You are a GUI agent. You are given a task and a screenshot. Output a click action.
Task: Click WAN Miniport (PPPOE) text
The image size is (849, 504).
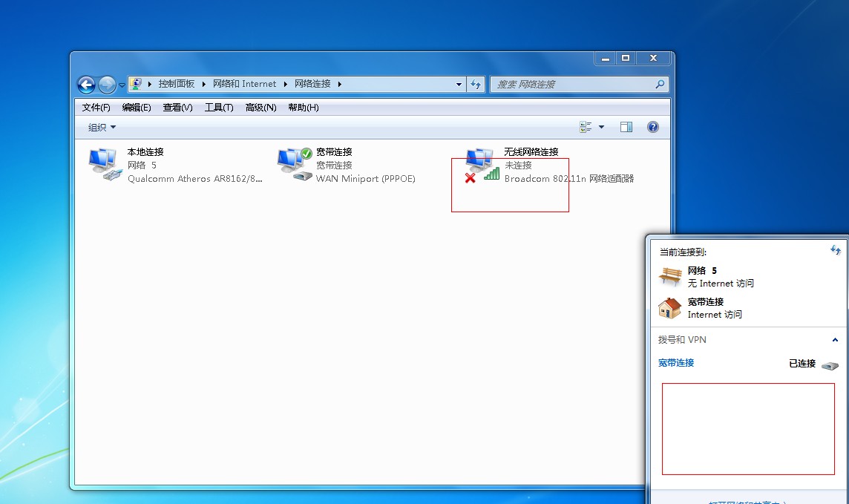pyautogui.click(x=365, y=179)
